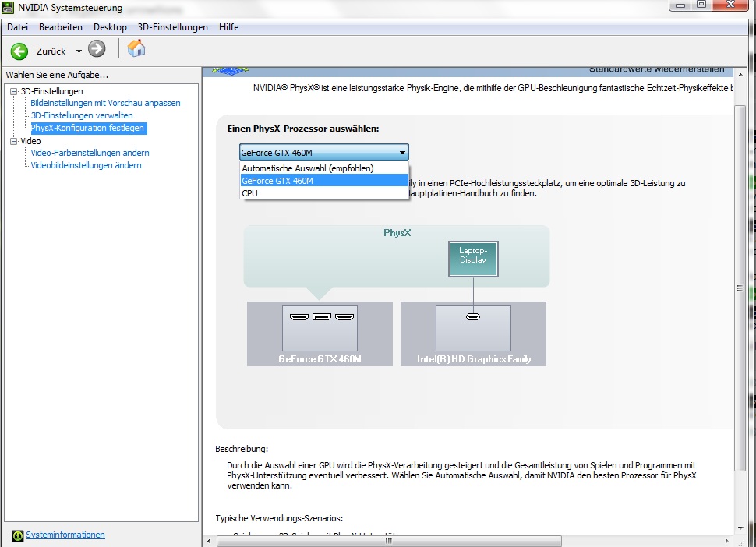The height and width of the screenshot is (547, 756).
Task: Click 'Wählen Sie eine Aufgabe...' heading
Action: (x=57, y=75)
